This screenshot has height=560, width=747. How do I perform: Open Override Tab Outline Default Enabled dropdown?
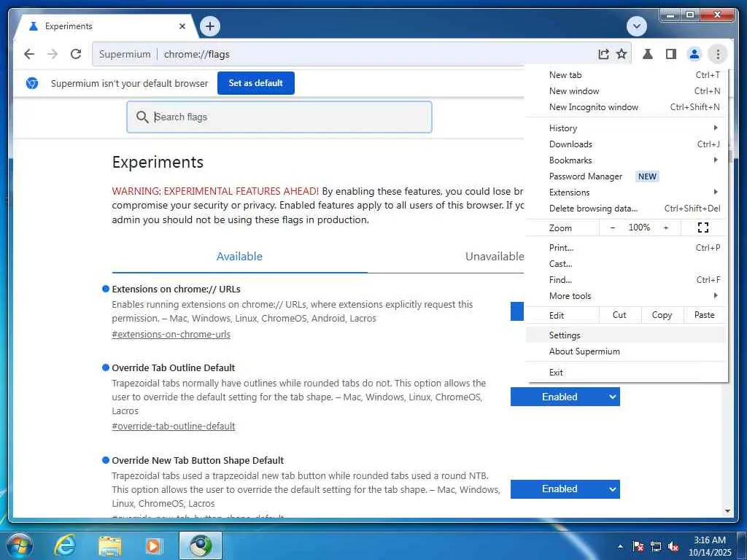[565, 397]
